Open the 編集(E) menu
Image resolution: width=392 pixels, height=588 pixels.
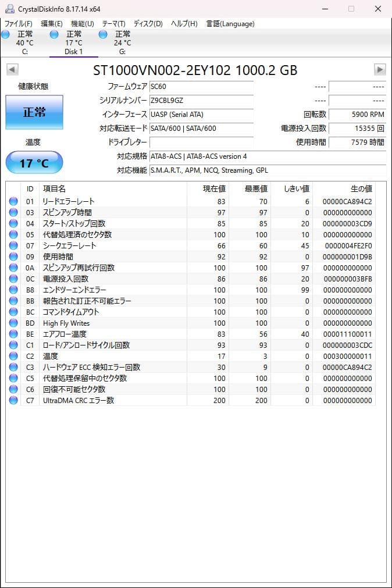[x=51, y=24]
